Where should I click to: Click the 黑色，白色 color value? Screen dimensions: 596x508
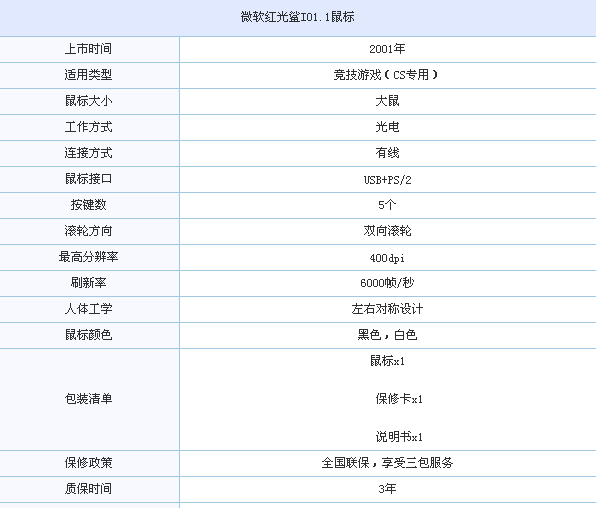pos(387,335)
